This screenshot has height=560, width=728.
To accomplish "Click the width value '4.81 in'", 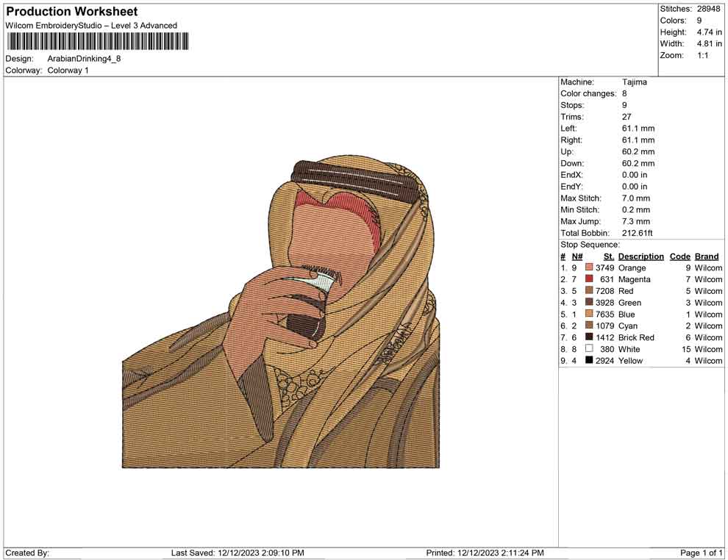I will point(709,43).
